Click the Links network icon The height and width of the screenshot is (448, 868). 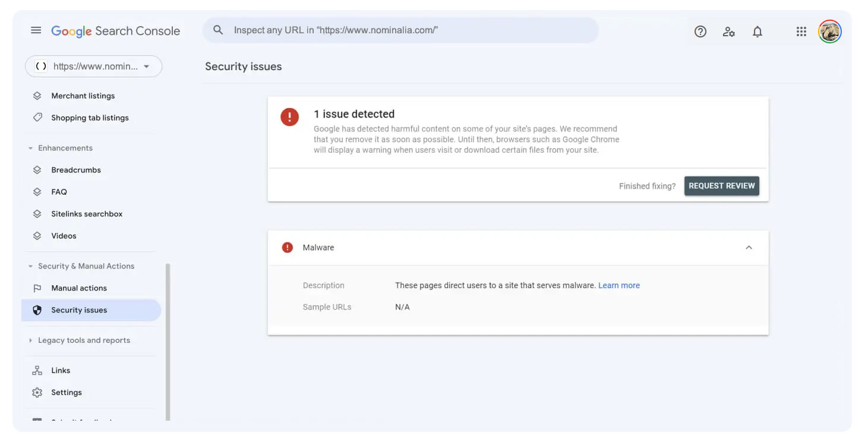pos(37,371)
